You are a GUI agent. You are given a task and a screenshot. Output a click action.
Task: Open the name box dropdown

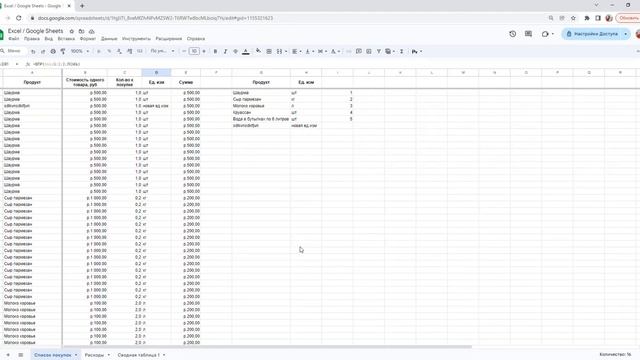click(17, 64)
